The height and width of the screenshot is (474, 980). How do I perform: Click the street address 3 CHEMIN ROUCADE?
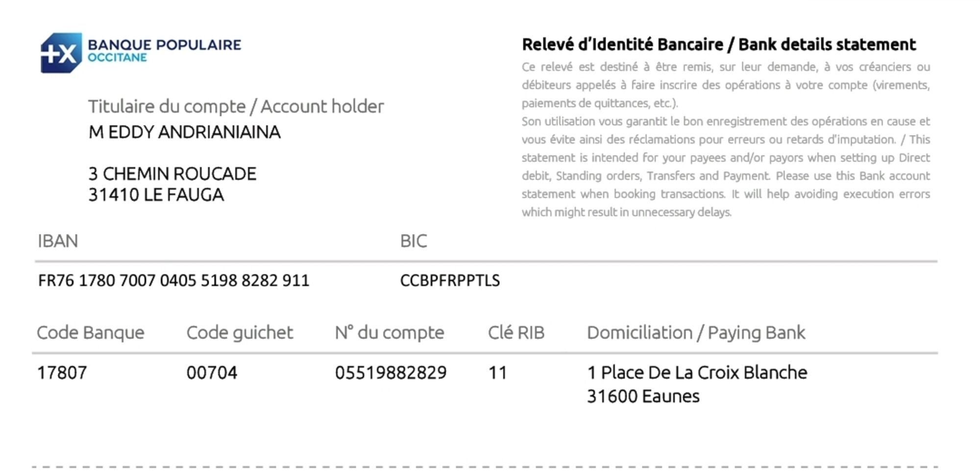tap(172, 174)
